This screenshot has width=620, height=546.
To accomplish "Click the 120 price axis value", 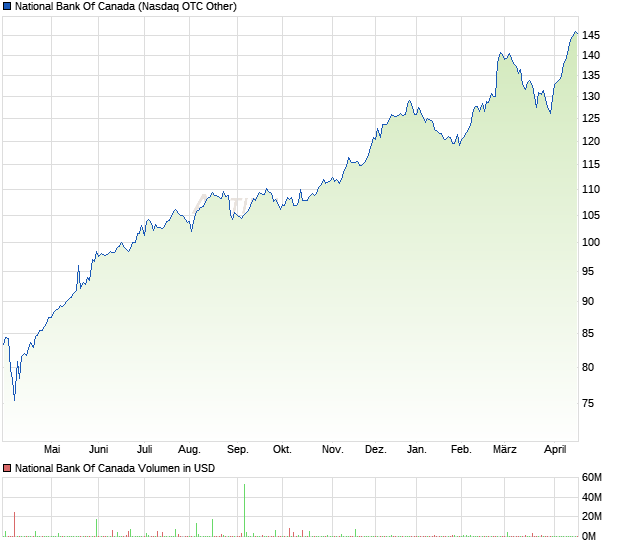I will [x=591, y=141].
